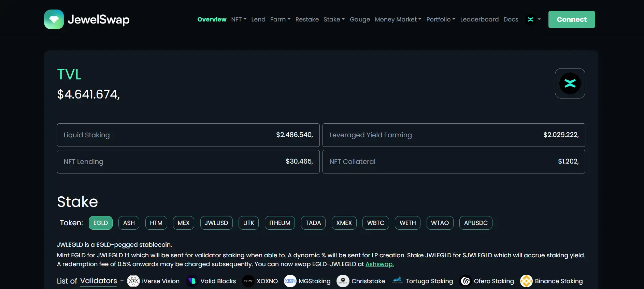Click the JewelSwap diamond logo icon

[54, 19]
